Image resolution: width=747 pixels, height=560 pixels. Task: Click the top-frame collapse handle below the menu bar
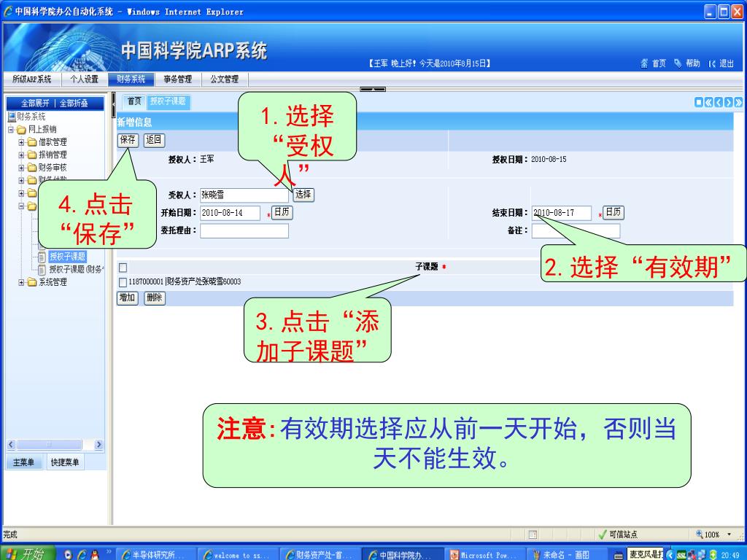pos(373,89)
